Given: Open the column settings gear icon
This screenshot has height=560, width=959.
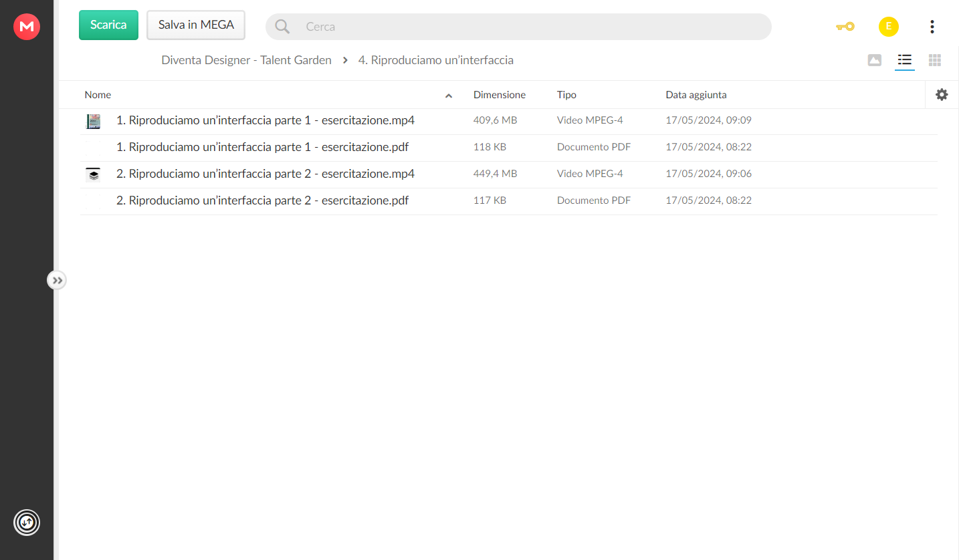Looking at the screenshot, I should pyautogui.click(x=942, y=95).
